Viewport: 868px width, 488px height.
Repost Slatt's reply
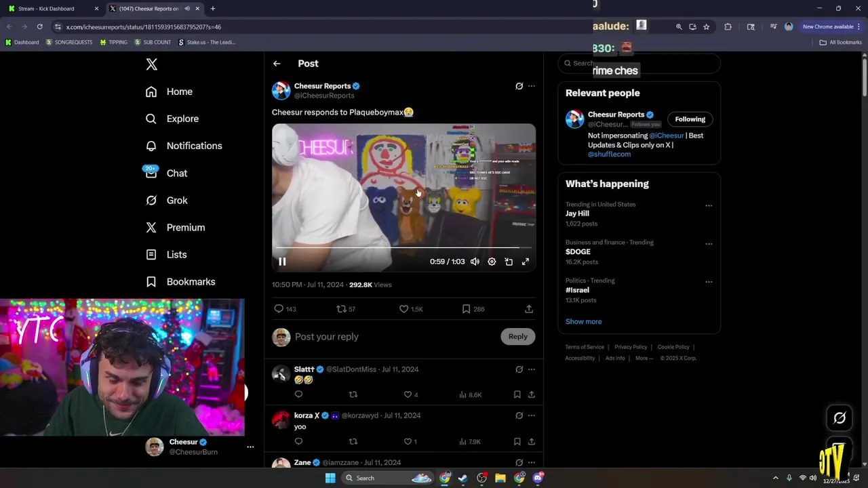[x=353, y=394]
